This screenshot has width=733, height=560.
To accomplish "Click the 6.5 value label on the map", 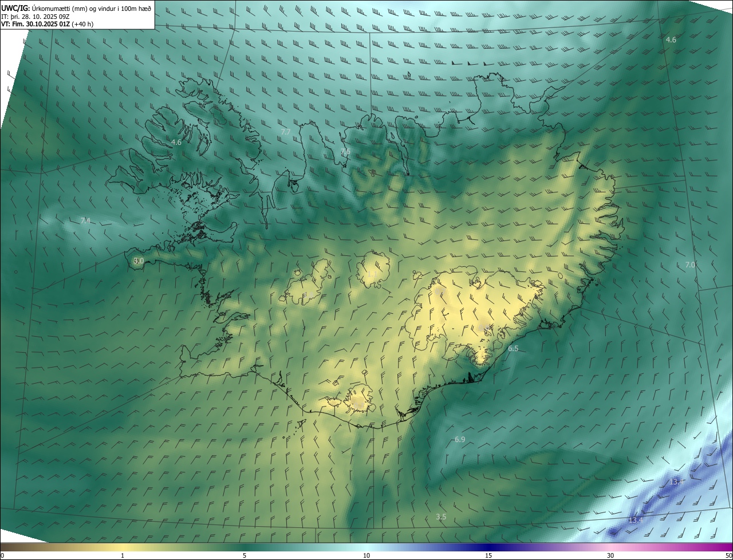I will [x=513, y=349].
